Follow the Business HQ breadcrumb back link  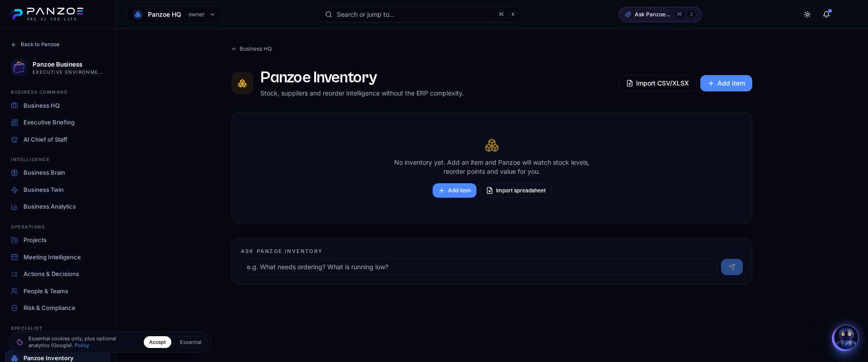tap(252, 49)
